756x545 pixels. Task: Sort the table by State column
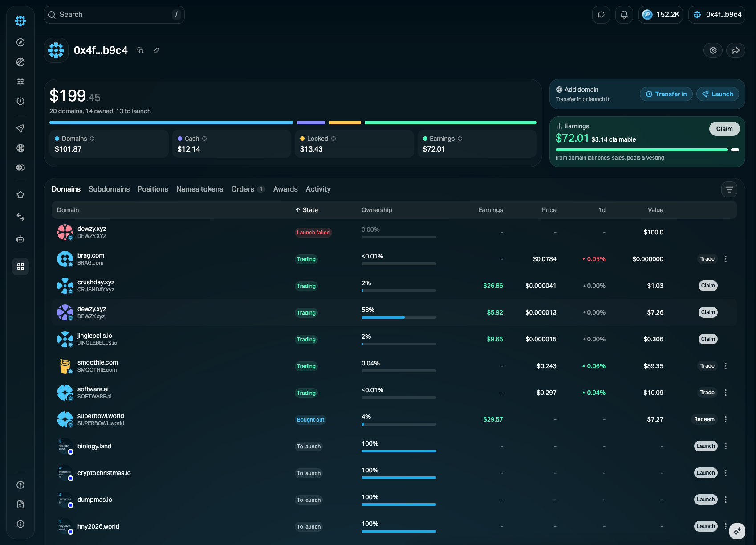click(306, 210)
